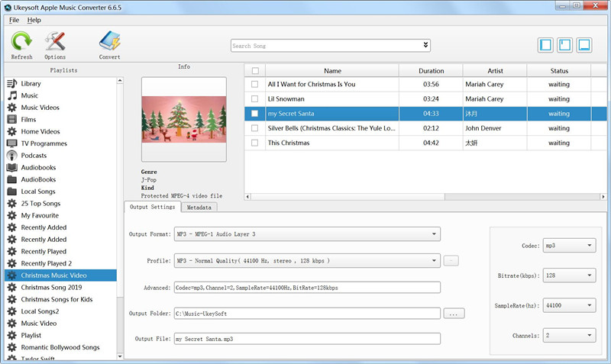Image resolution: width=611 pixels, height=364 pixels.
Task: Click the Refresh toolbar icon
Action: point(21,41)
